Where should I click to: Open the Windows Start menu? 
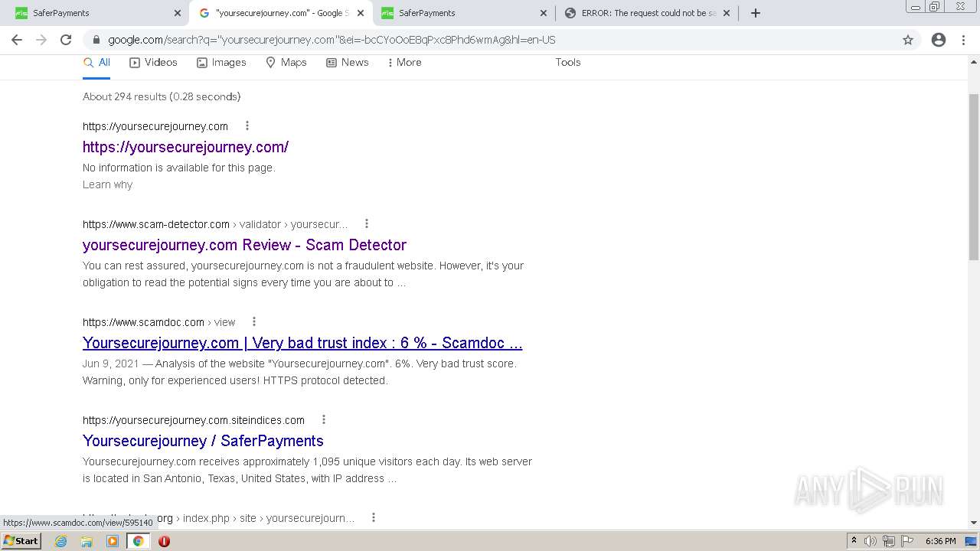(21, 540)
